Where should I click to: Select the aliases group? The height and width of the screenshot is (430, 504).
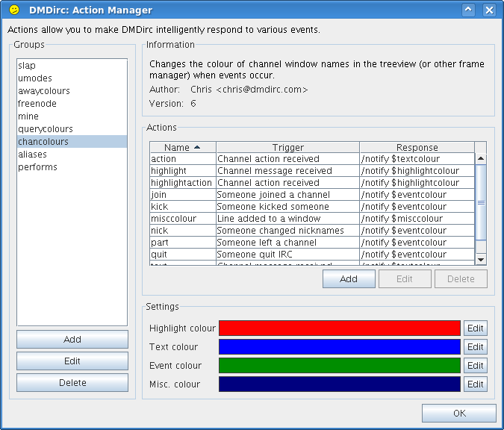(x=72, y=155)
